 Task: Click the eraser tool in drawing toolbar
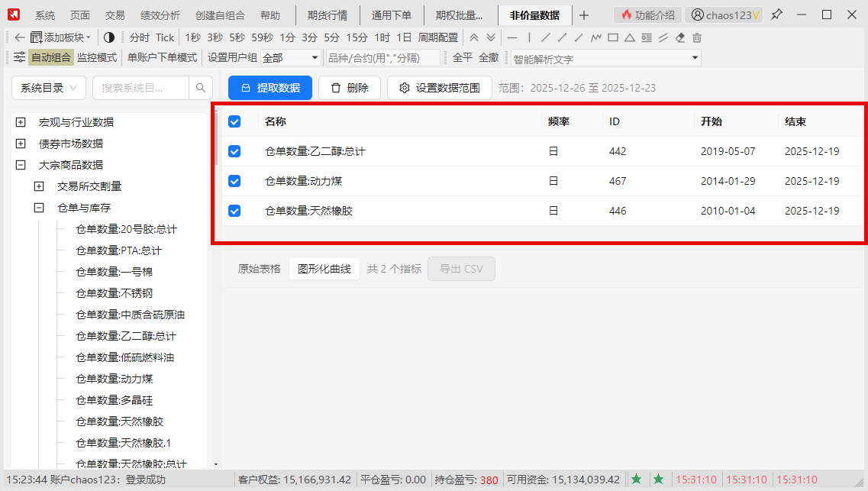(680, 37)
